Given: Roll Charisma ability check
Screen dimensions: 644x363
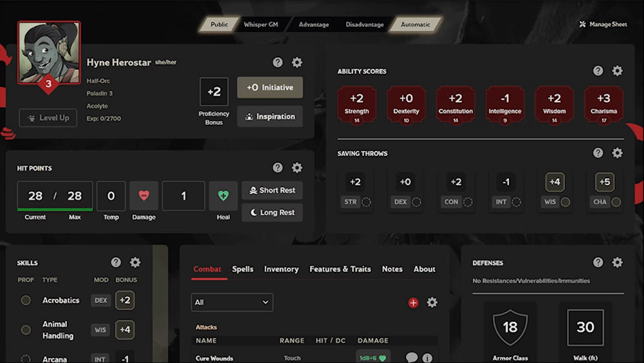Looking at the screenshot, I should [604, 104].
